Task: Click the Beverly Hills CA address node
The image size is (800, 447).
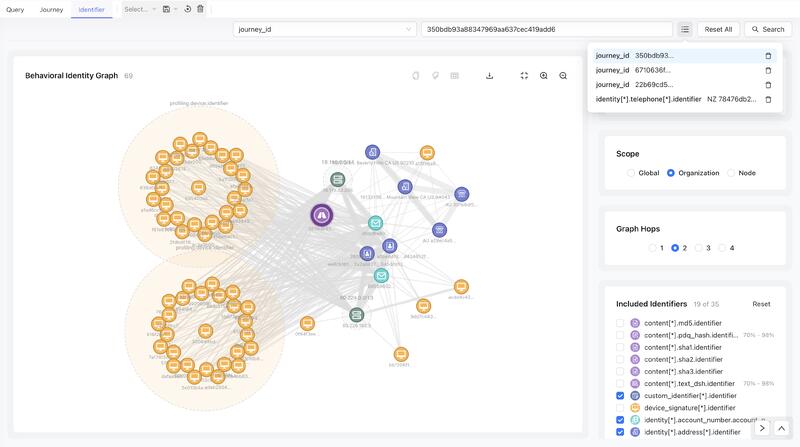Action: [x=372, y=152]
